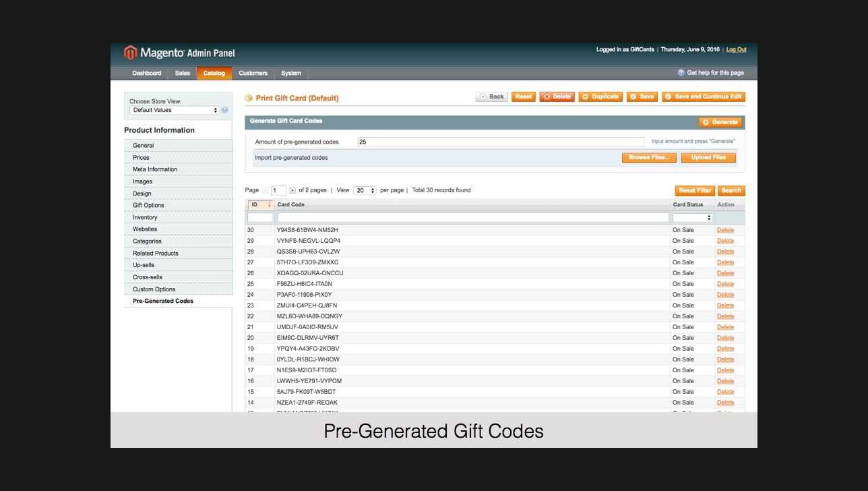Open the Card Status filter dropdown
Image resolution: width=868 pixels, height=491 pixels.
pos(692,218)
